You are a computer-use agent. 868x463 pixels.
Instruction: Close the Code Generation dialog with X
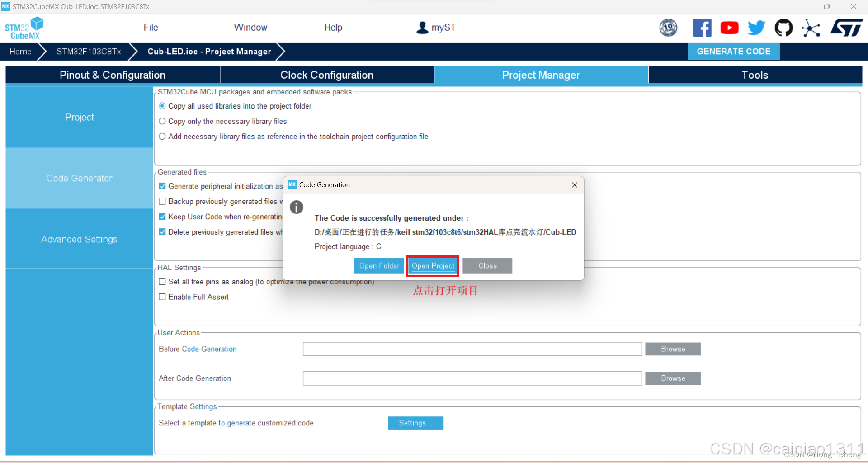[574, 185]
